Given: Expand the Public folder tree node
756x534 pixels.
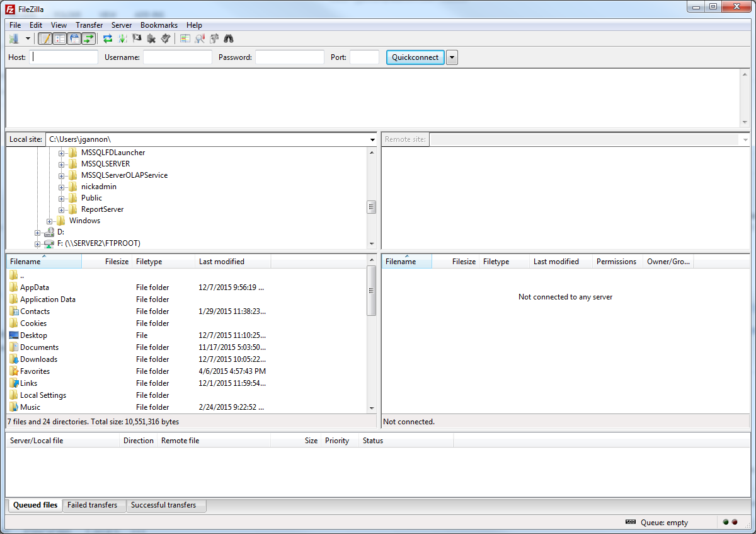Looking at the screenshot, I should tap(62, 198).
